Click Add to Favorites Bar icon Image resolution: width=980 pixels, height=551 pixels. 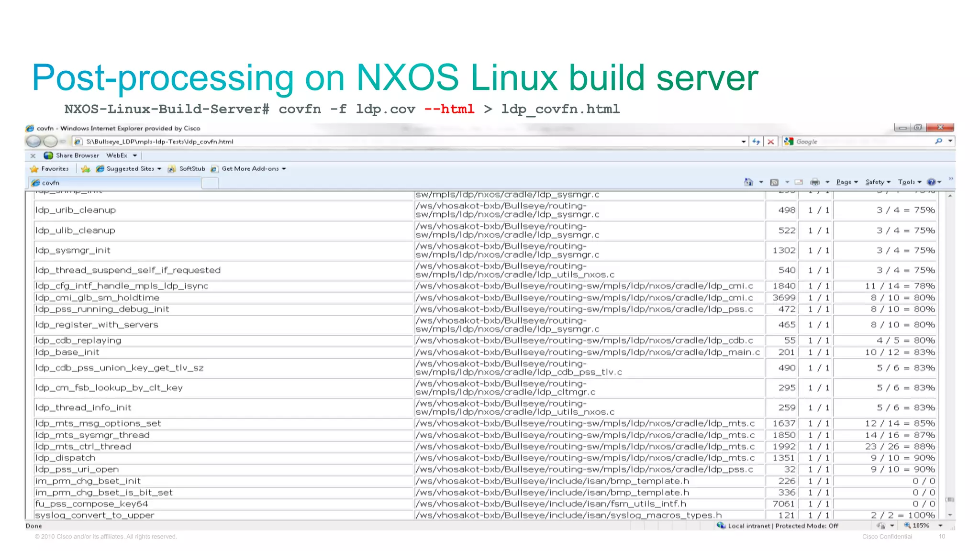(86, 169)
